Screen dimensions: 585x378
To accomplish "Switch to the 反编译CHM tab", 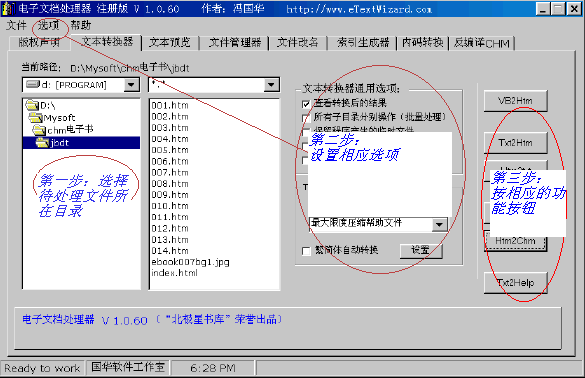I will (x=482, y=43).
